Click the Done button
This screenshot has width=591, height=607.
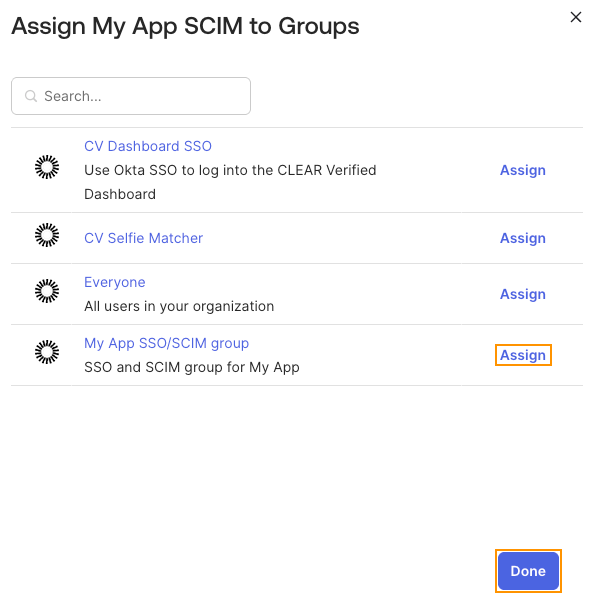click(528, 571)
